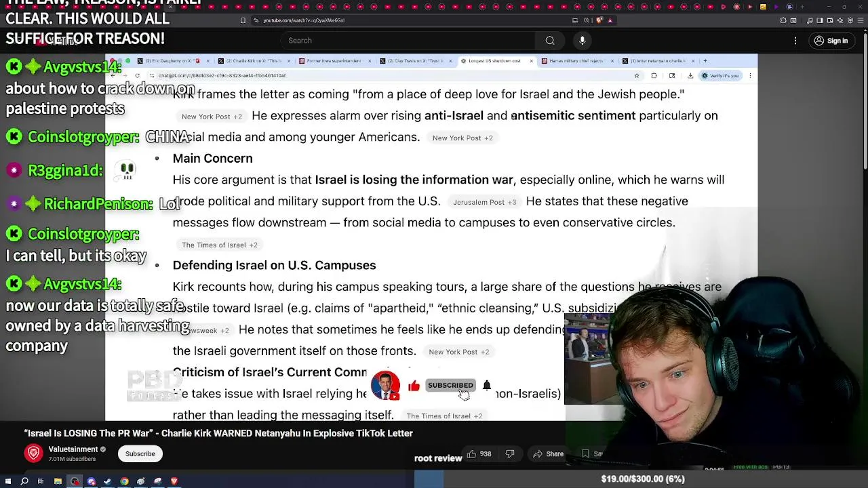Click the video title 'Israel Is LOSING The PR War'
868x488 pixels.
tap(218, 433)
